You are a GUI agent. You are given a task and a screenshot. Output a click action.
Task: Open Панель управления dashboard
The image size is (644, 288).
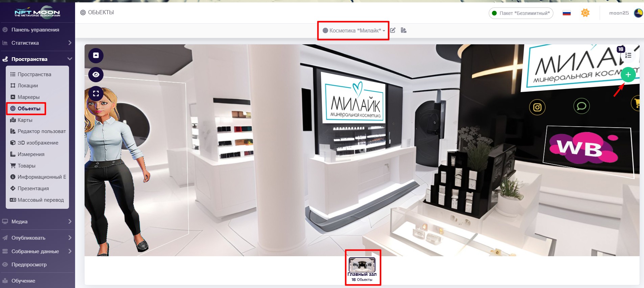tap(35, 30)
